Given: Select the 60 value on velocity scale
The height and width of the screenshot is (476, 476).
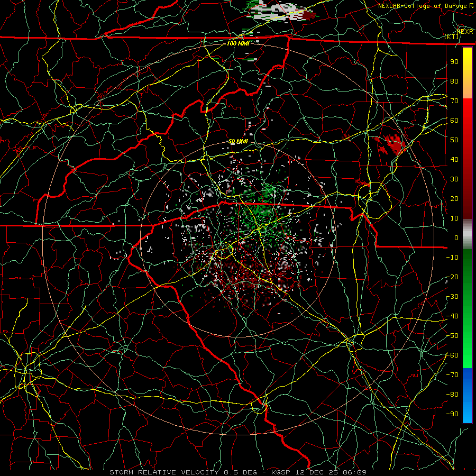Looking at the screenshot, I should [454, 120].
